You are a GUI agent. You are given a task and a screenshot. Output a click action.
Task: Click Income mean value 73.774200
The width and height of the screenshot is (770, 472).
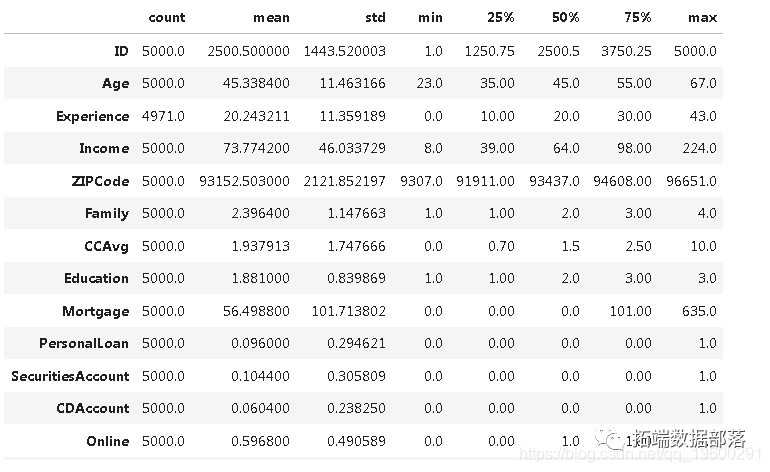tap(256, 148)
